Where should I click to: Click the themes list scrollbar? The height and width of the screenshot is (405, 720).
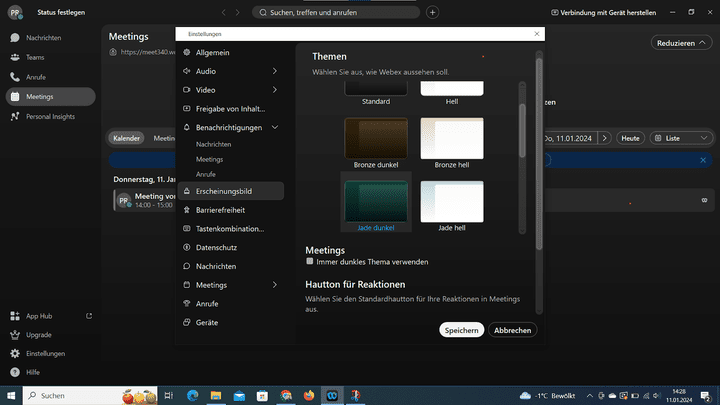522,131
